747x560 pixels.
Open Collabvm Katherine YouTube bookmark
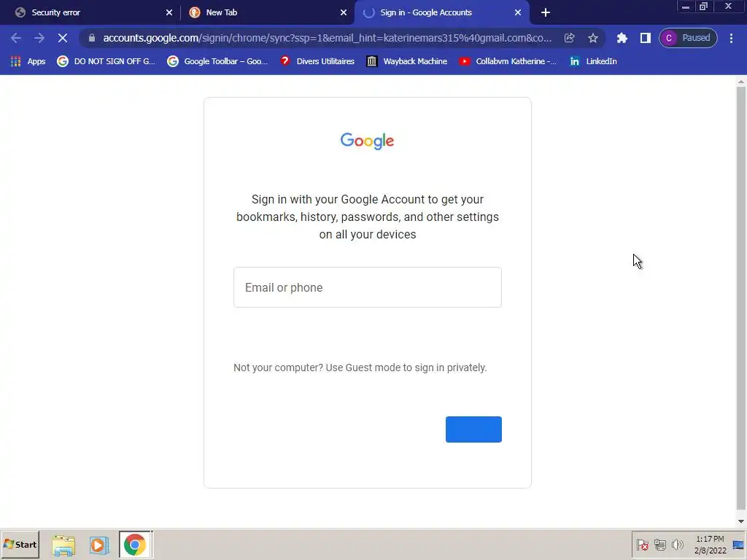point(508,61)
